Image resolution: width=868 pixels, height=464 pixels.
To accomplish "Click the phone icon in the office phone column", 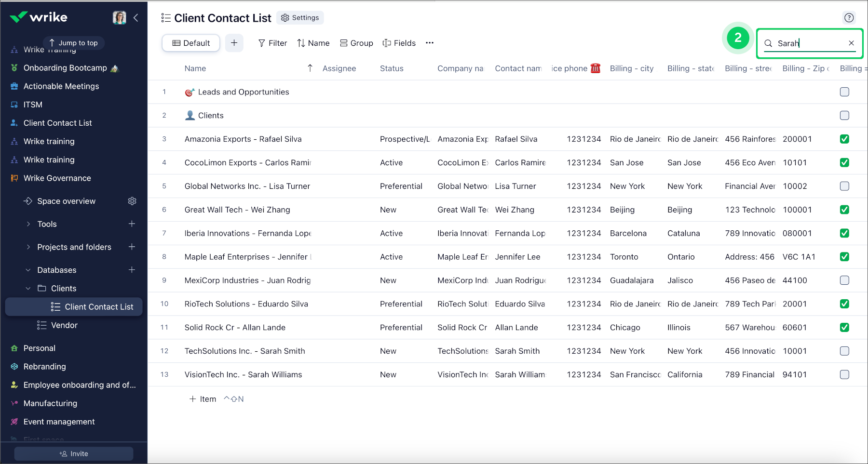I will click(x=596, y=68).
